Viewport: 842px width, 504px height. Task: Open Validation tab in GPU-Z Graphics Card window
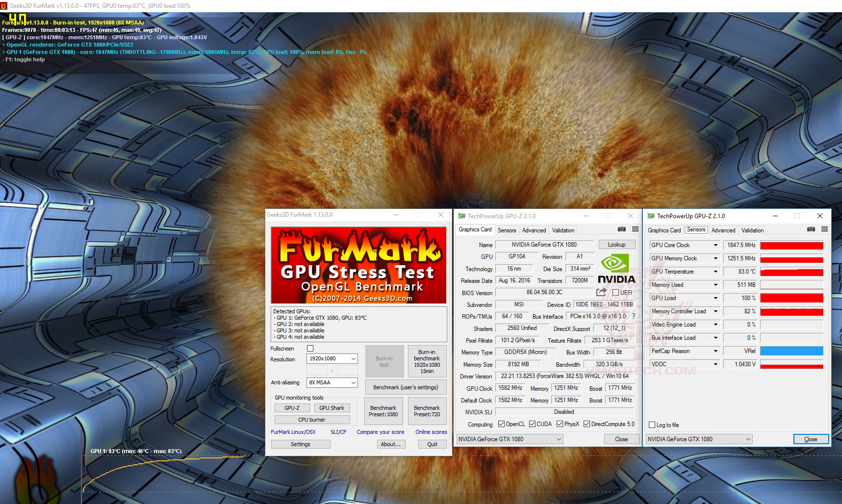pyautogui.click(x=563, y=230)
